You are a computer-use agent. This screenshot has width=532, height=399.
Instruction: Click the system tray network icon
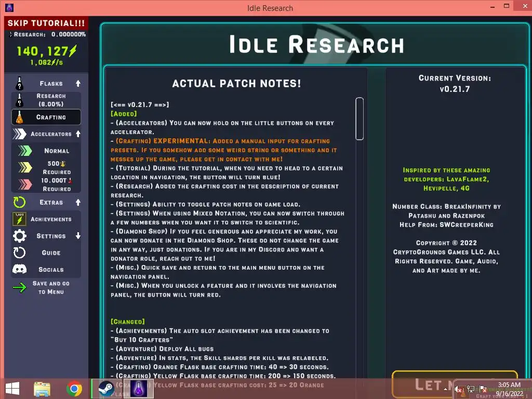[471, 389]
